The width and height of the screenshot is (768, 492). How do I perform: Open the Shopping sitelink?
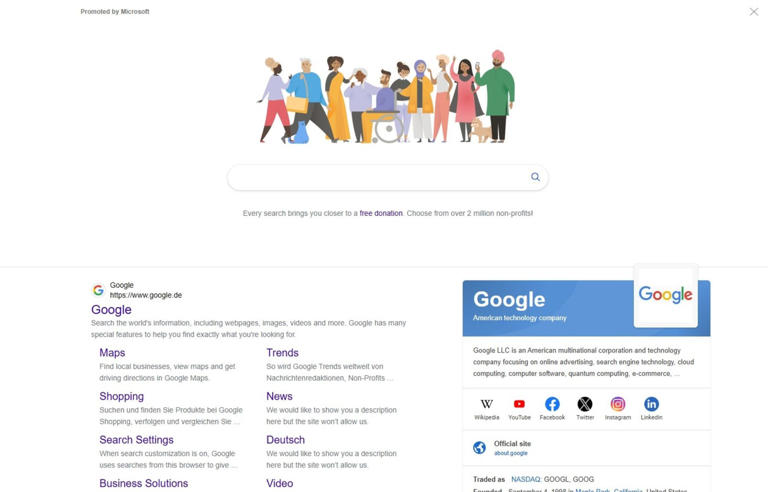point(121,396)
